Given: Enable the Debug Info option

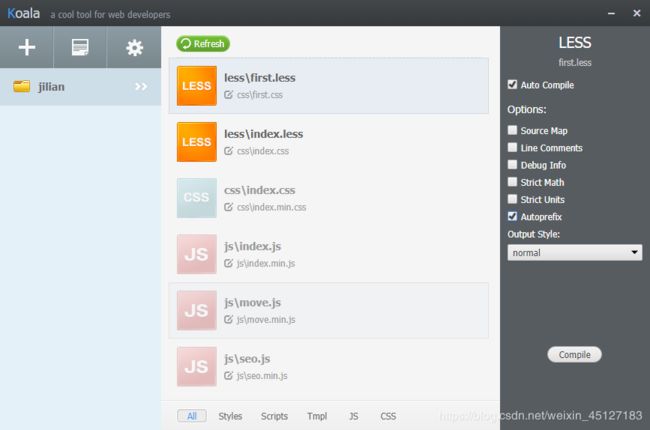Looking at the screenshot, I should tap(512, 165).
